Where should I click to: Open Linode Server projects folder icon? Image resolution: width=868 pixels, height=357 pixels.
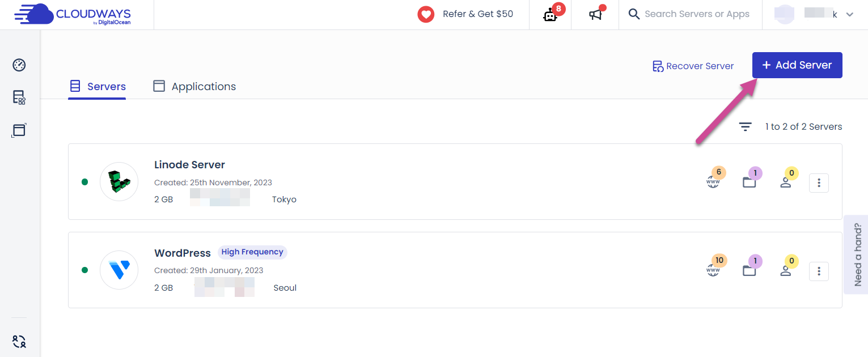pyautogui.click(x=750, y=182)
